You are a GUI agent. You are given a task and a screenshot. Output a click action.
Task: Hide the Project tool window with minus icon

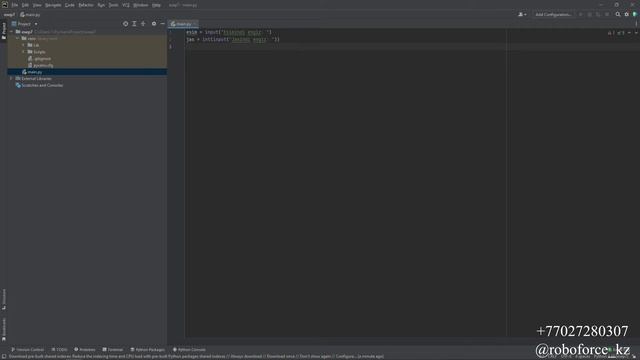tap(162, 24)
